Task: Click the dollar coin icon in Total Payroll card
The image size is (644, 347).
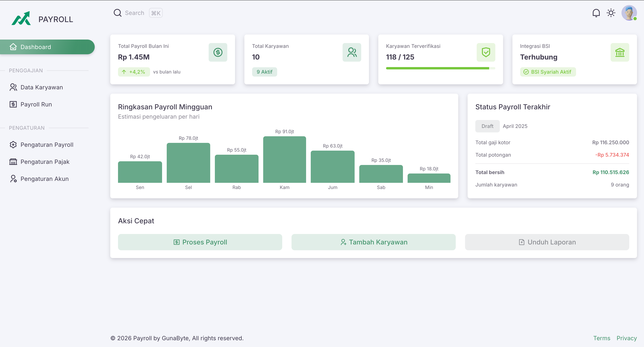Action: (218, 52)
